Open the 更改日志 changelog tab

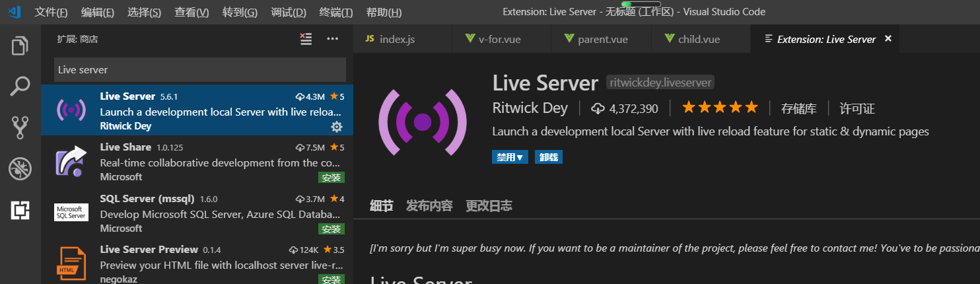[x=489, y=205]
